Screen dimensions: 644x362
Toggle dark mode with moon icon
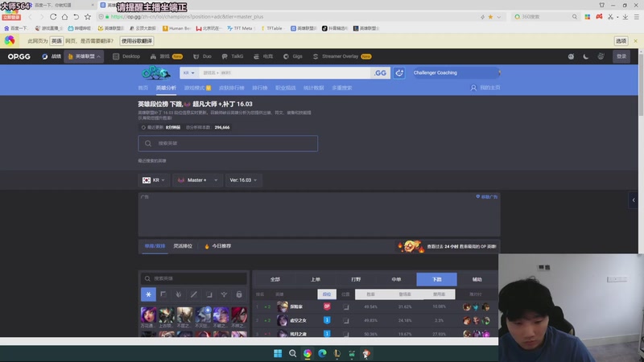[586, 56]
